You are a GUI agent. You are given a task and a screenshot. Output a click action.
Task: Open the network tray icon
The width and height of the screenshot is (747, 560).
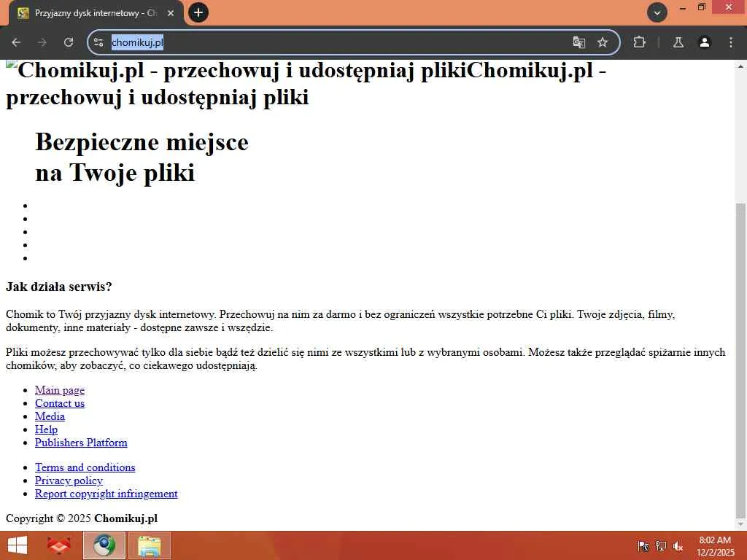661,546
